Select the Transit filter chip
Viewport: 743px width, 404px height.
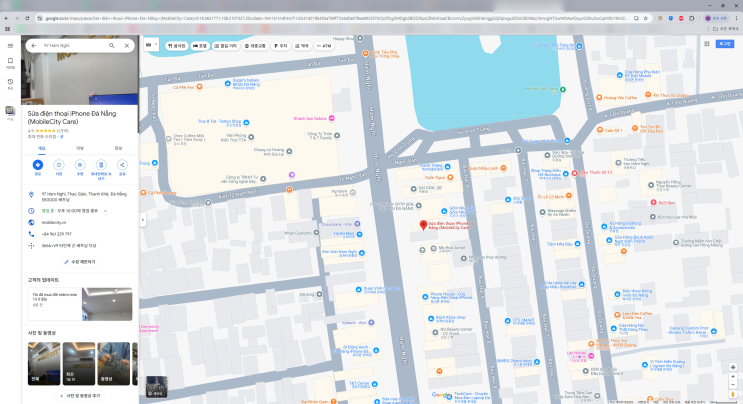pyautogui.click(x=255, y=46)
